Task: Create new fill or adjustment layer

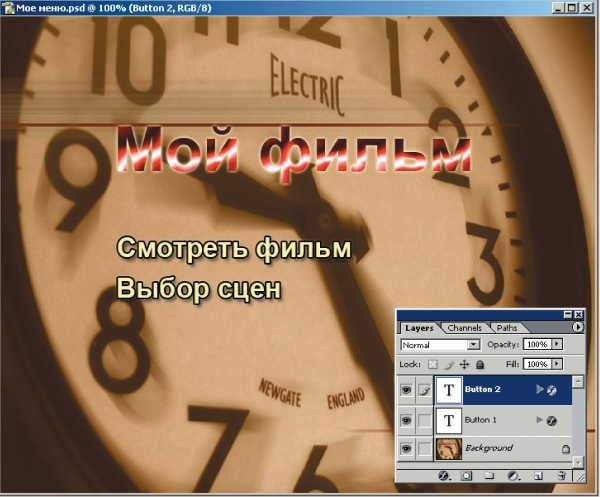Action: pos(513,476)
